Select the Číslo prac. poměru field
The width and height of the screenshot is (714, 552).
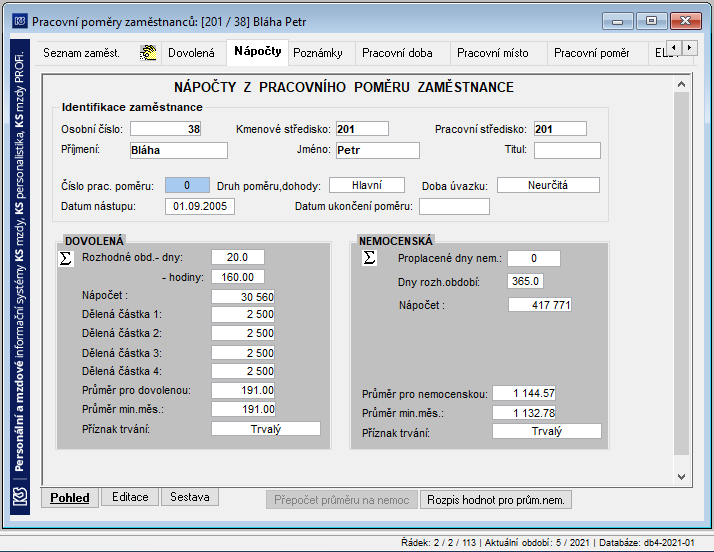point(187,185)
